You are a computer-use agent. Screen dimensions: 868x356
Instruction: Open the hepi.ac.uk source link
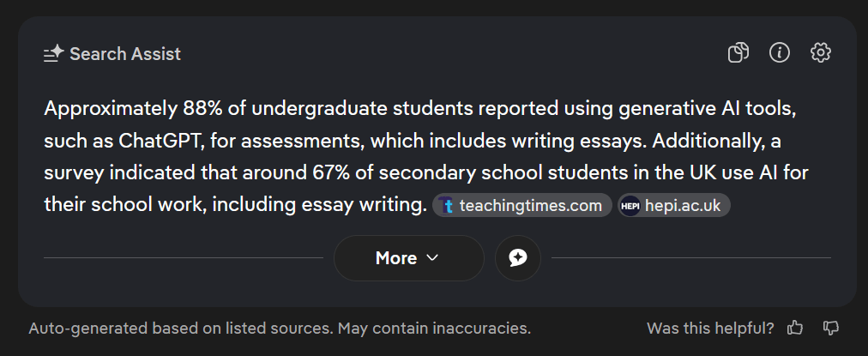coord(682,206)
